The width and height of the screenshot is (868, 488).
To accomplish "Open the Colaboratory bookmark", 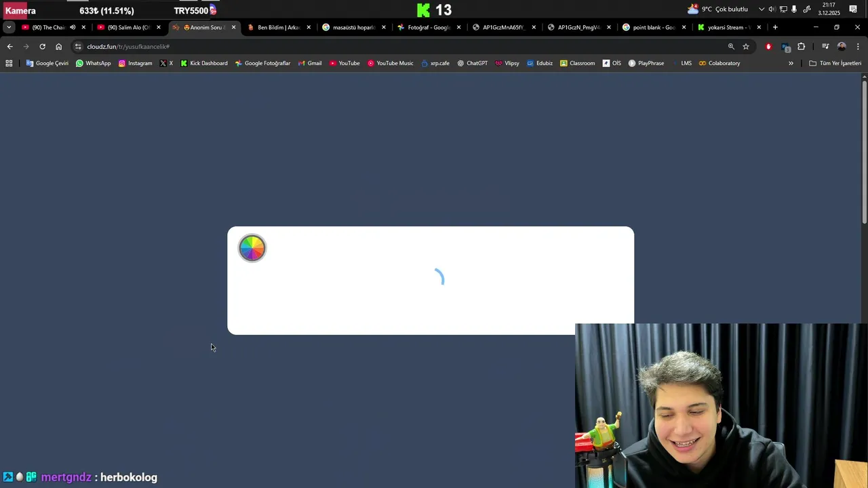I will click(x=719, y=63).
